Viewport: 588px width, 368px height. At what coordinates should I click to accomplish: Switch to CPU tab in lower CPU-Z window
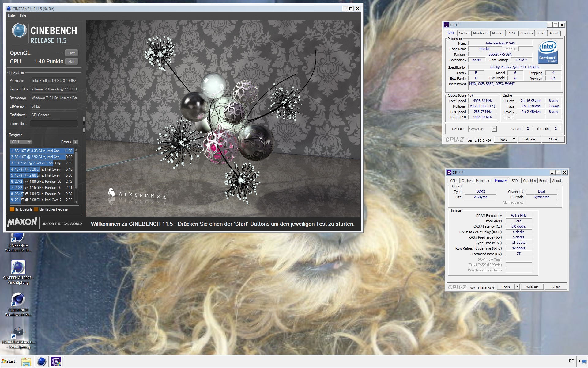point(454,181)
